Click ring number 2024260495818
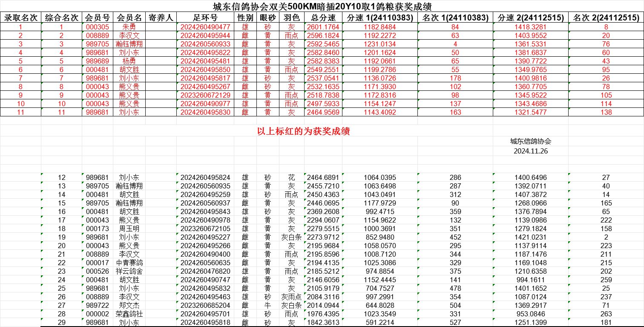Viewport: 644px width, 327px height. 205,322
